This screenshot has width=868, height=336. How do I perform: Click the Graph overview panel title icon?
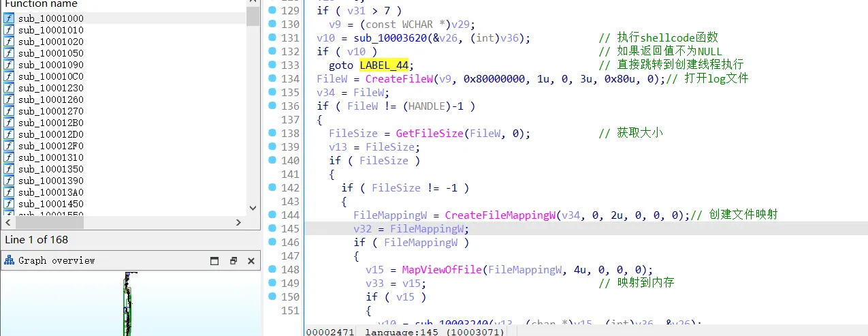[x=10, y=260]
